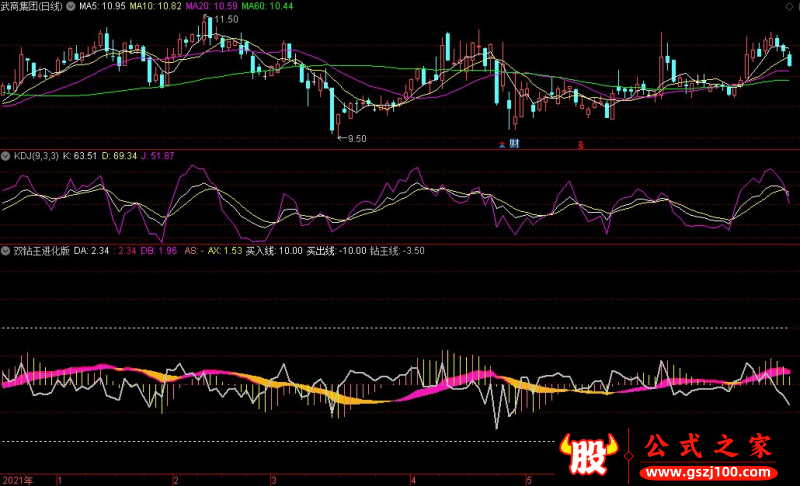Click the 2021年 label on time axis
The image size is (800, 486).
tap(18, 480)
